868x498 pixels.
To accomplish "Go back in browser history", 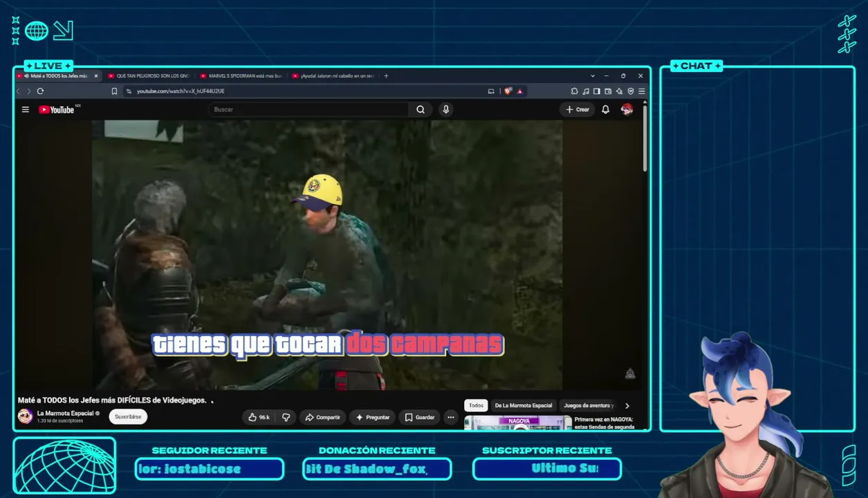I will [19, 91].
